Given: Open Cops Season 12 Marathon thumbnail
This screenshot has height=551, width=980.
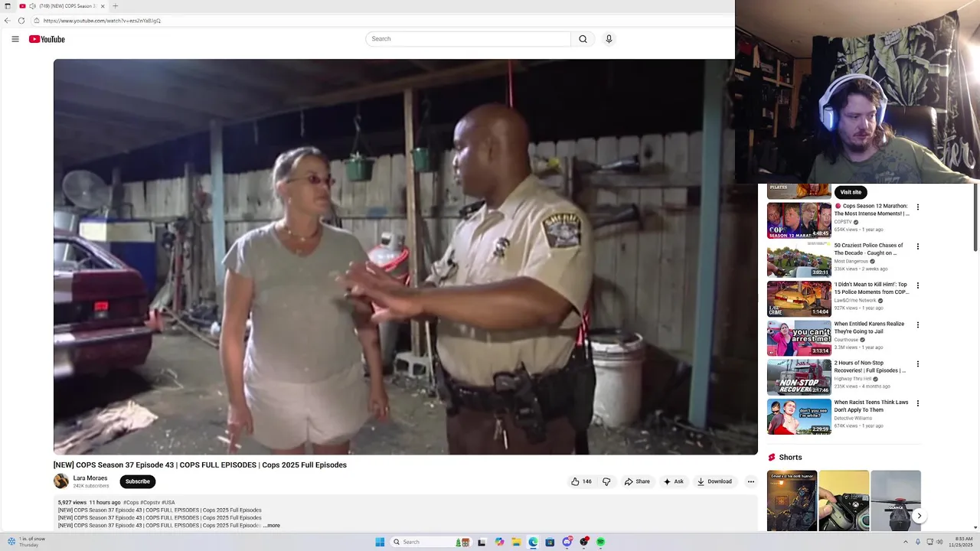Looking at the screenshot, I should click(x=799, y=220).
